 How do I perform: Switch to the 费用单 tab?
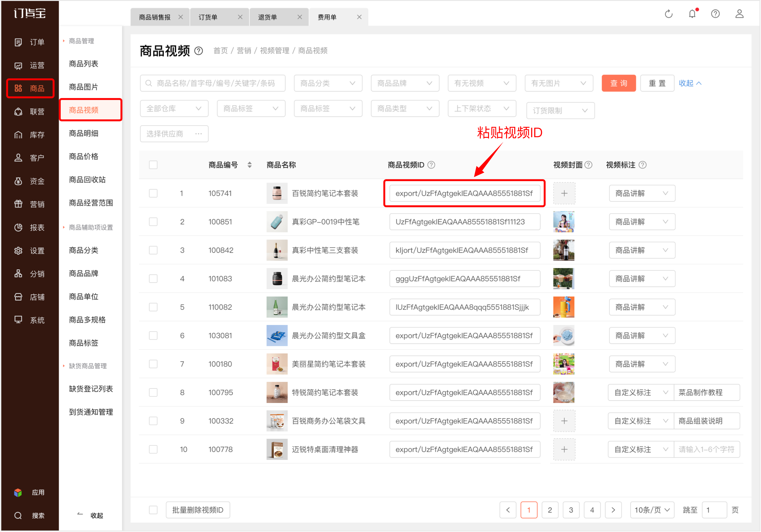pos(327,17)
